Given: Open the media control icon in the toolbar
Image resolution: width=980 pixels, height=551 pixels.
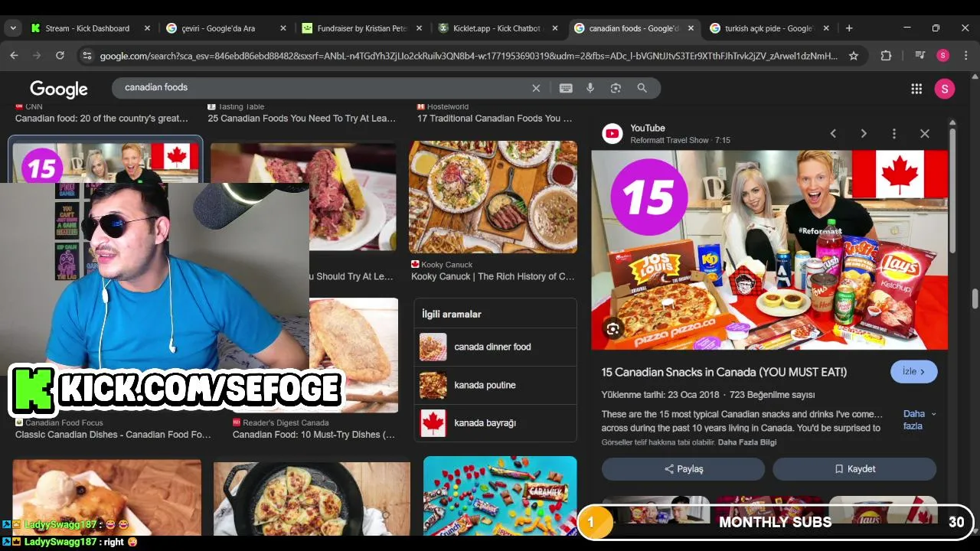Looking at the screenshot, I should pos(920,56).
